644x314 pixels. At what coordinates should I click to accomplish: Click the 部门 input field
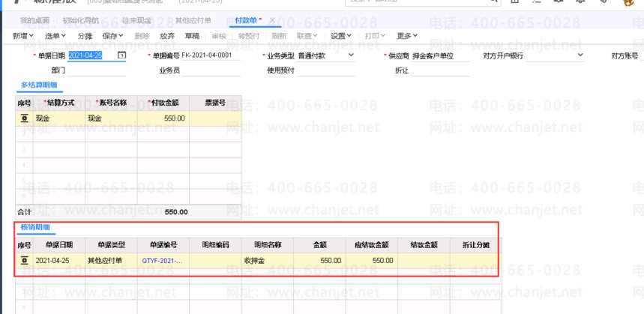tap(97, 70)
